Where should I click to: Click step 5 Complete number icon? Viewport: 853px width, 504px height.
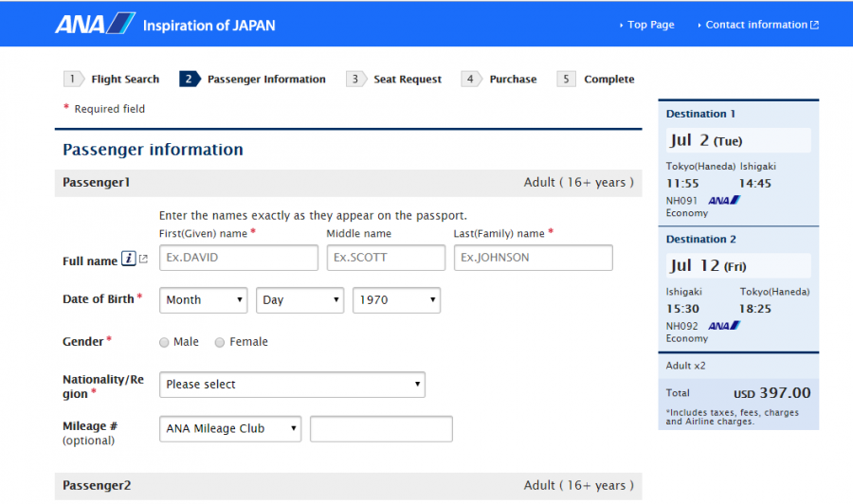coord(566,80)
